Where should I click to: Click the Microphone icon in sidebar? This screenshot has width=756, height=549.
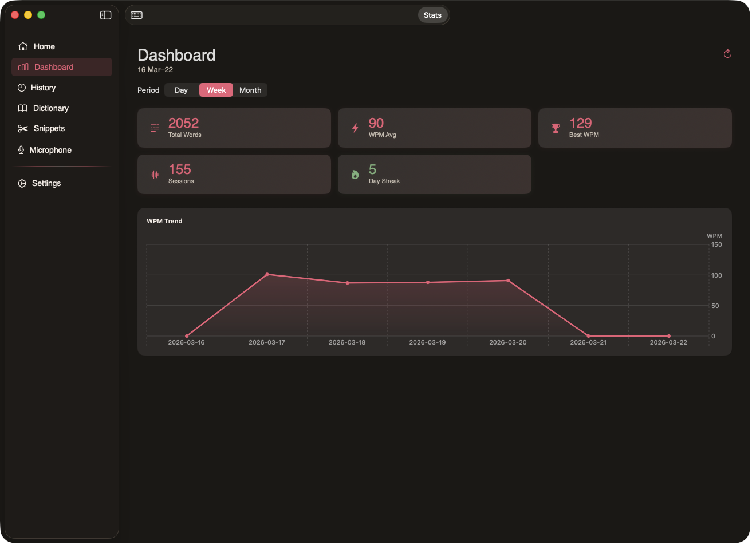point(21,150)
